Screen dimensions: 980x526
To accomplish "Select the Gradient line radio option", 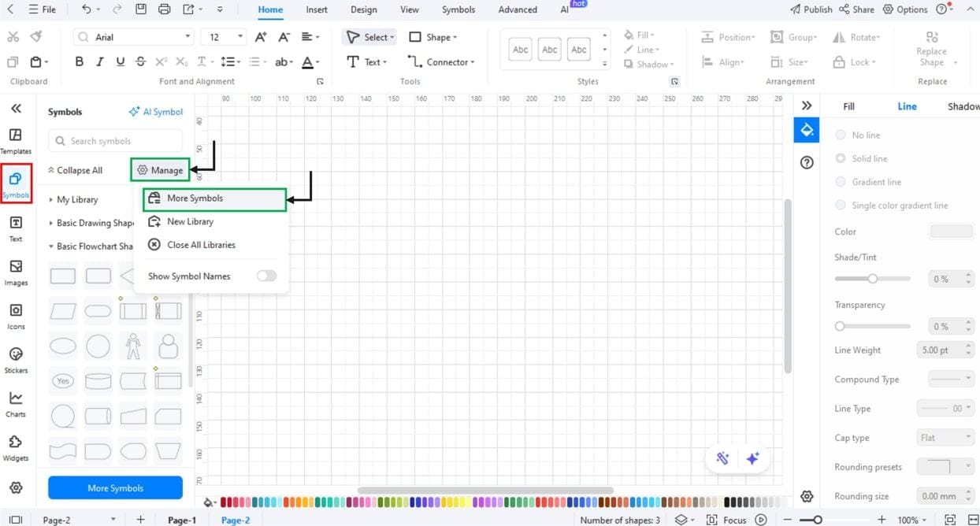I will 841,182.
